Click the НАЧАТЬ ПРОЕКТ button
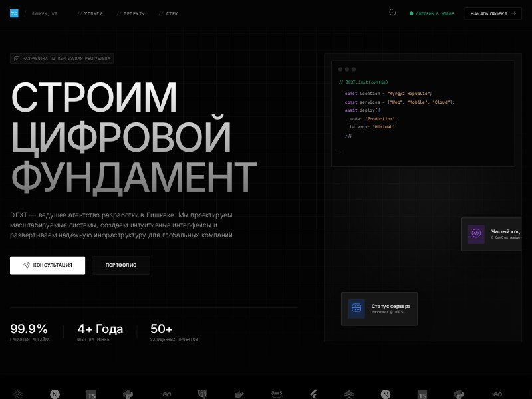The width and height of the screenshot is (532, 399). click(492, 13)
